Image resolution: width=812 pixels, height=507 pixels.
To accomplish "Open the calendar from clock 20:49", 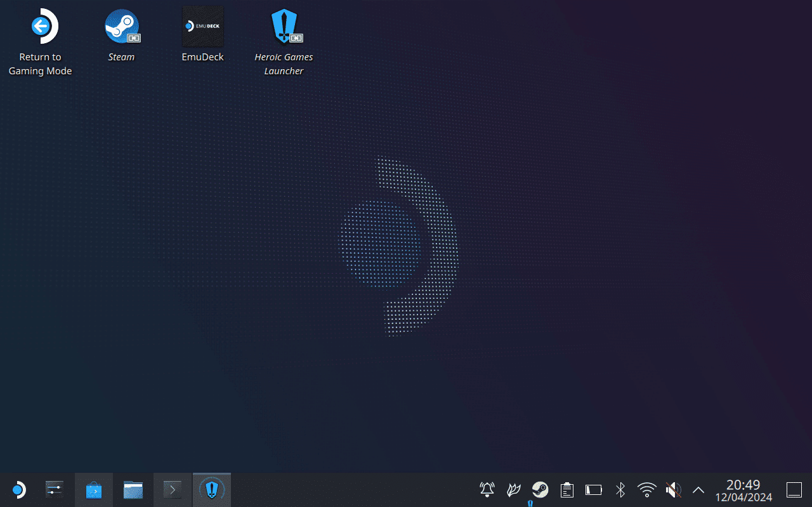I will pyautogui.click(x=743, y=485).
